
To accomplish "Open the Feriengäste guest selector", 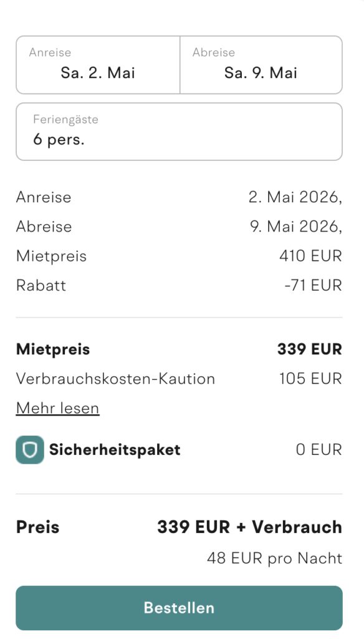I will pos(179,132).
